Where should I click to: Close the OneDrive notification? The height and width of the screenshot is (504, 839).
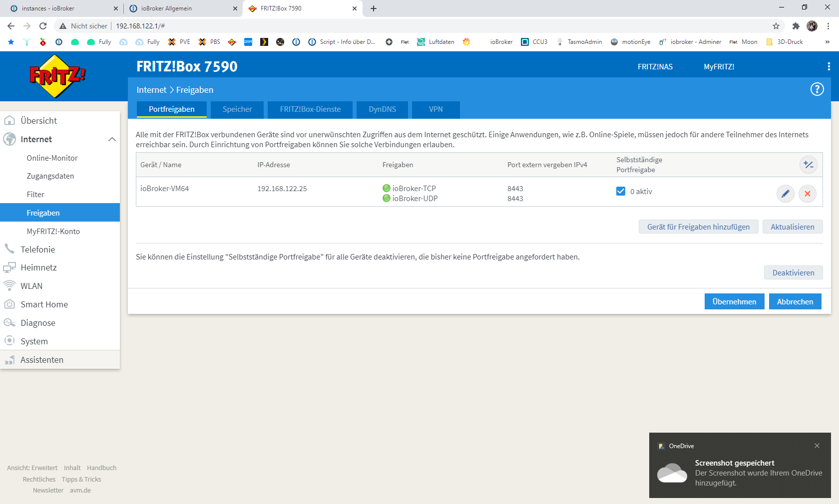pyautogui.click(x=817, y=446)
